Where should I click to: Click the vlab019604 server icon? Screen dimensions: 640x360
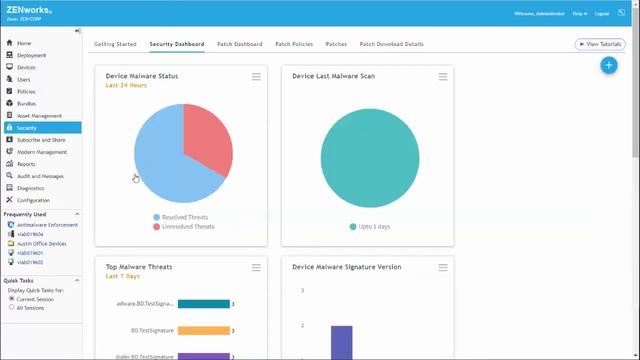point(11,234)
